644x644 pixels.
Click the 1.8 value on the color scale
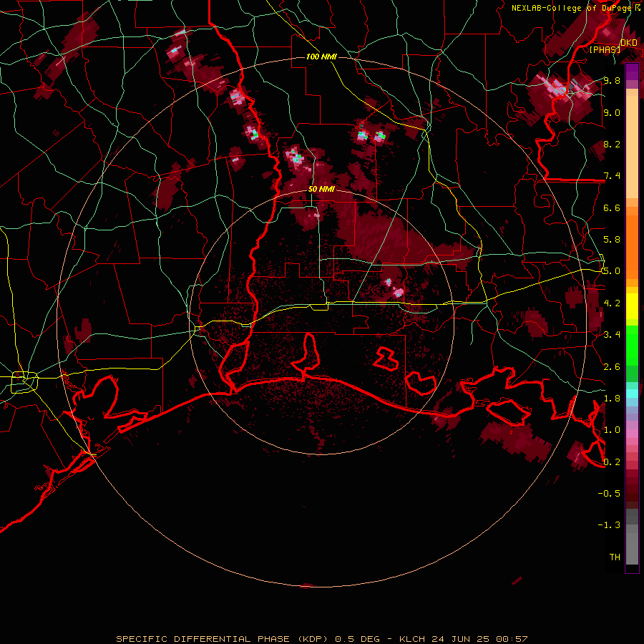tap(612, 399)
